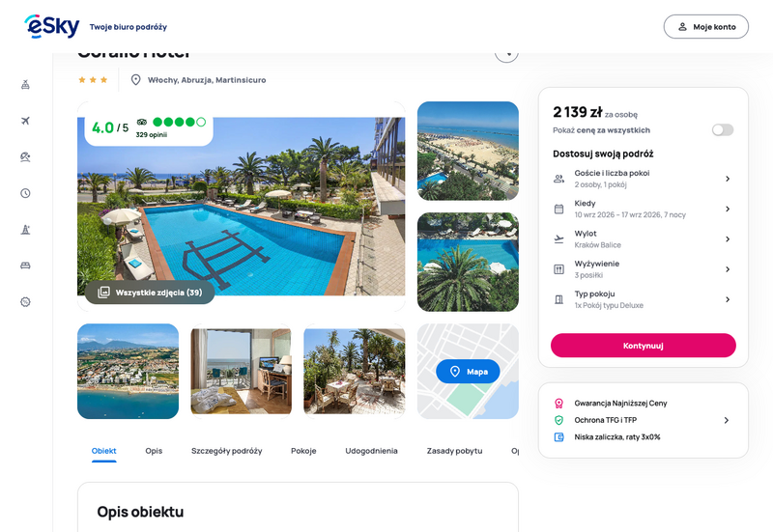This screenshot has width=773, height=532.
Task: Open the main swimming pool photo
Action: [x=242, y=206]
